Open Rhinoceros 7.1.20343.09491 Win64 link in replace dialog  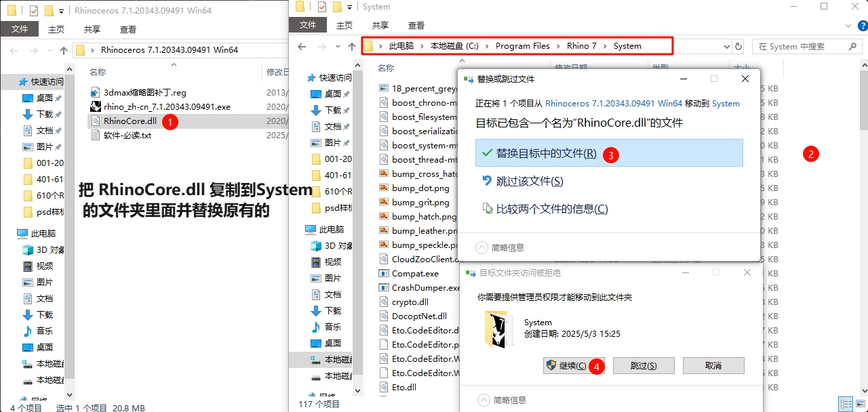coord(614,104)
